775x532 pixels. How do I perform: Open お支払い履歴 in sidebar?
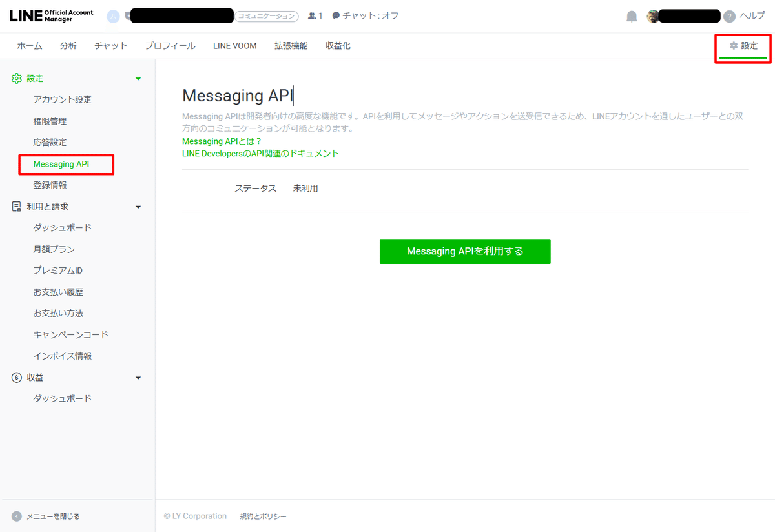[x=58, y=292]
